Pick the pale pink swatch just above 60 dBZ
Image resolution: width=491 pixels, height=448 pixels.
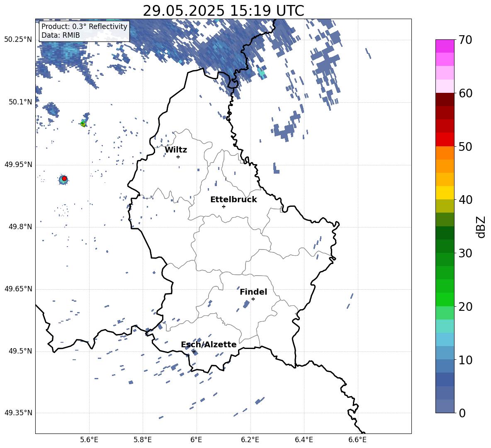445,86
